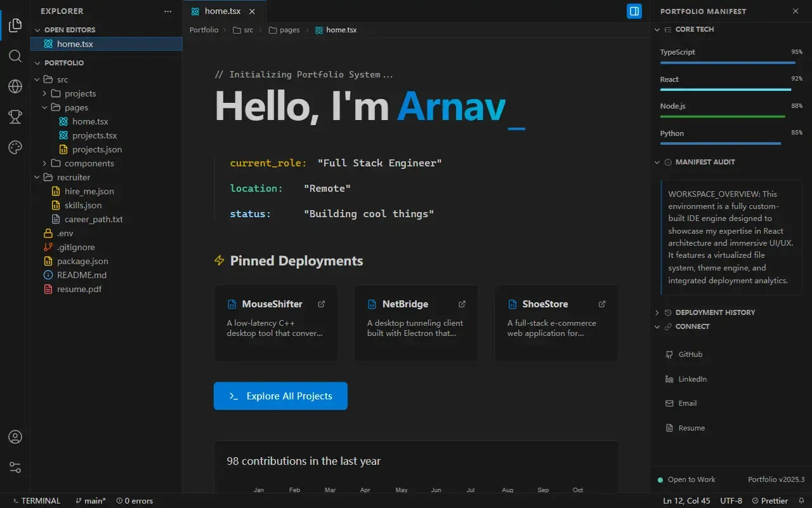Screen dimensions: 812x508
Task: Open projects.tsx in the file tree
Action: click(107, 135)
